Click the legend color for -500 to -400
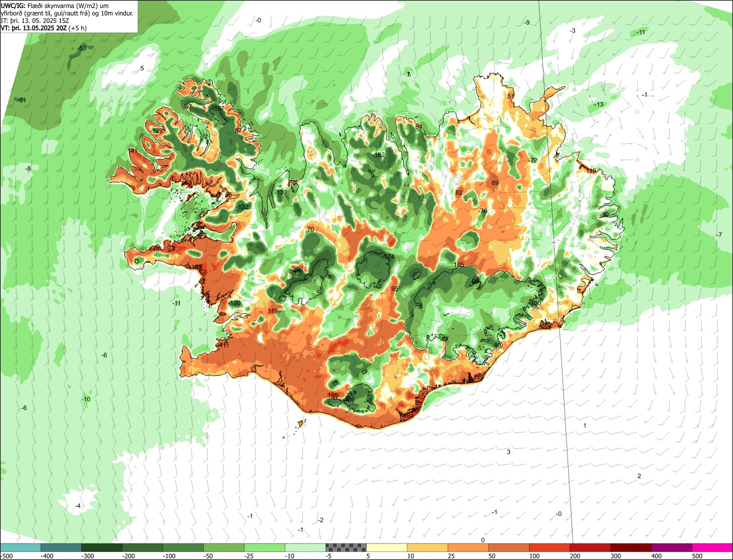The height and width of the screenshot is (560, 733). pyautogui.click(x=21, y=547)
